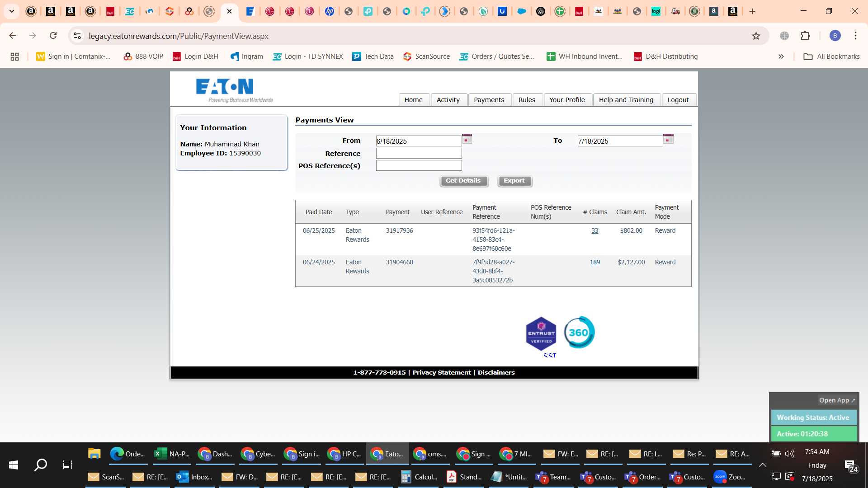Open the From date calendar picker
Image resolution: width=868 pixels, height=488 pixels.
pyautogui.click(x=467, y=139)
